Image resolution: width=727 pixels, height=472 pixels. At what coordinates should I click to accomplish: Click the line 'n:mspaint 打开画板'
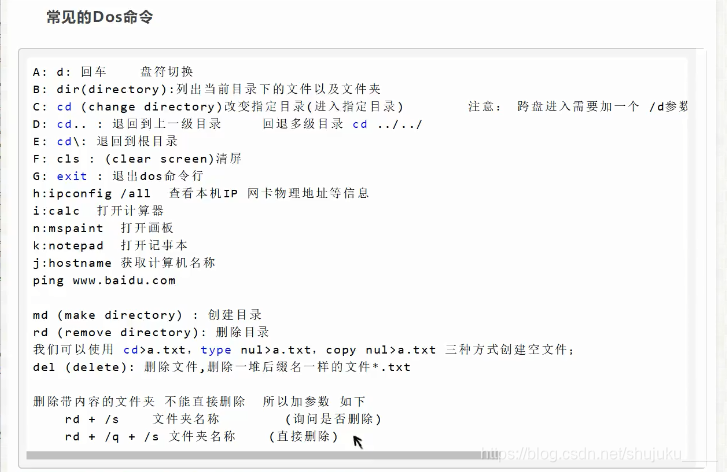[x=103, y=228]
